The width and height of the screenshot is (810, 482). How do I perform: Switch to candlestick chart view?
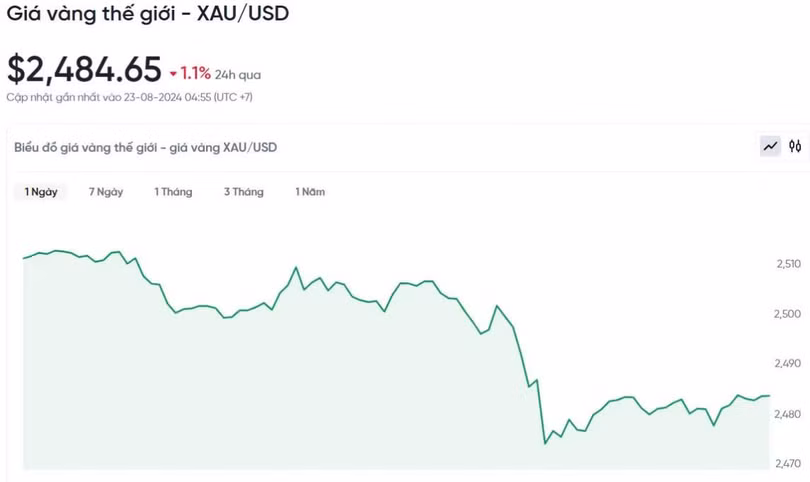[x=795, y=147]
